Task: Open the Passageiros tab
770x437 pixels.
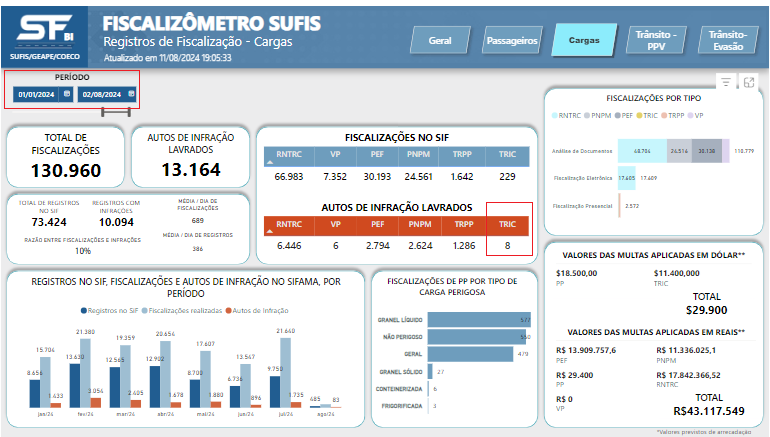Action: (512, 40)
